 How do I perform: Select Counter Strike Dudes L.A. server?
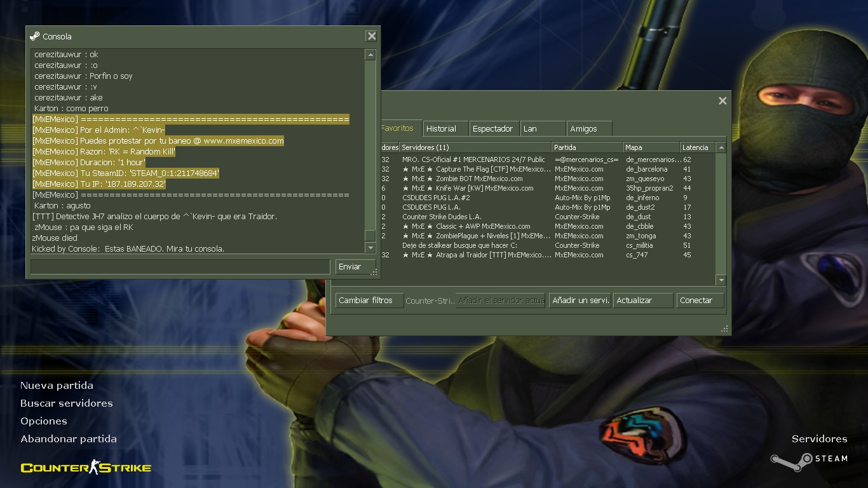pos(548,217)
